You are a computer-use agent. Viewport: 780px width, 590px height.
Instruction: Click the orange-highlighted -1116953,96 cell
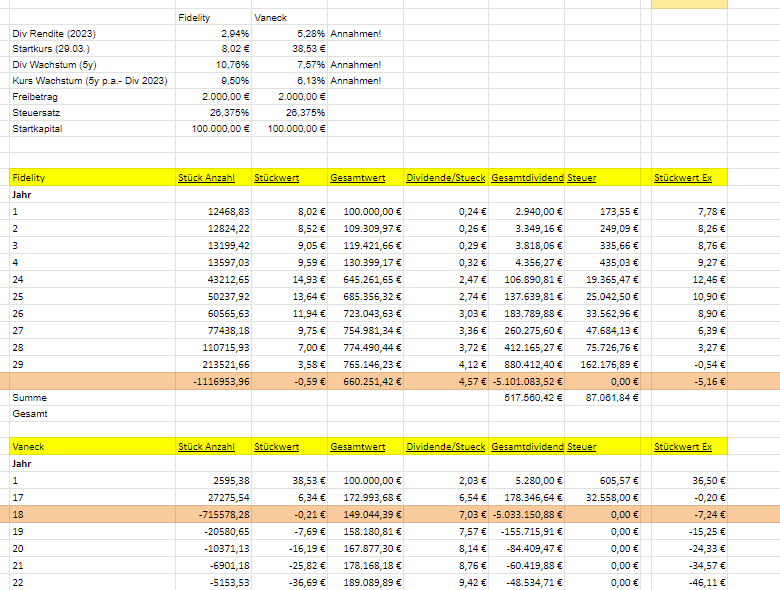(x=214, y=381)
